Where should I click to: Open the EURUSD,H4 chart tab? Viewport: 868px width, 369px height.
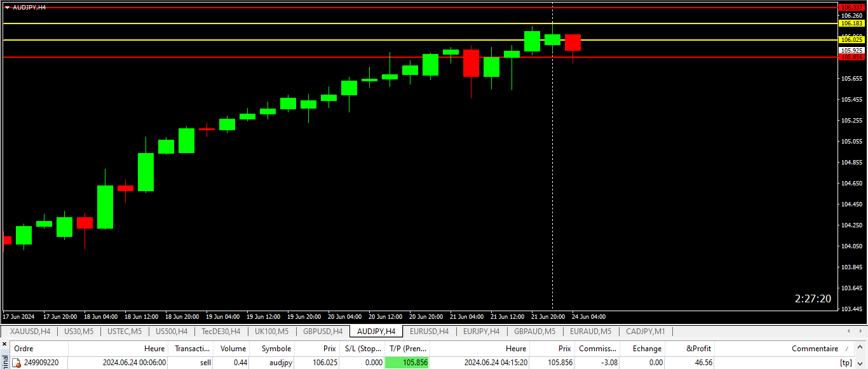(429, 331)
